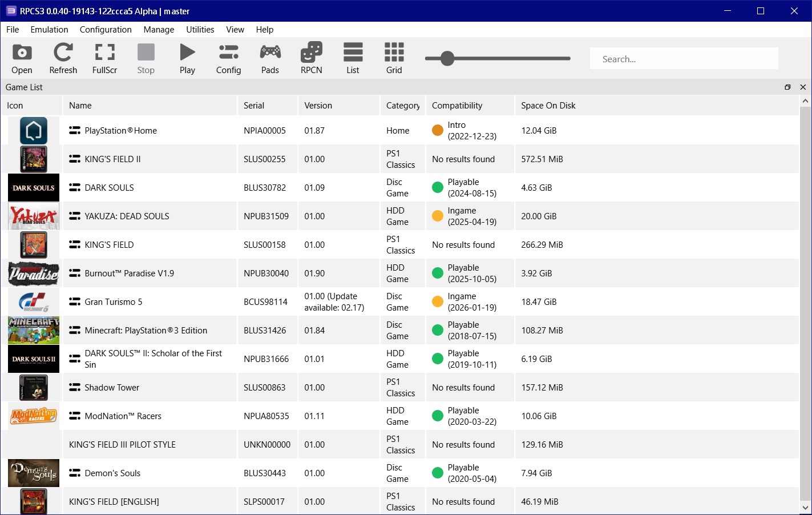Sort game list by Name column

[150, 106]
